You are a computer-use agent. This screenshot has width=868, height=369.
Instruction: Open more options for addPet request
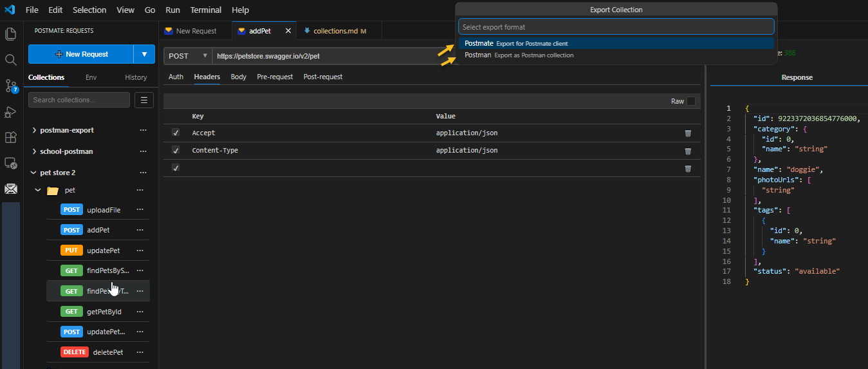pyautogui.click(x=140, y=230)
